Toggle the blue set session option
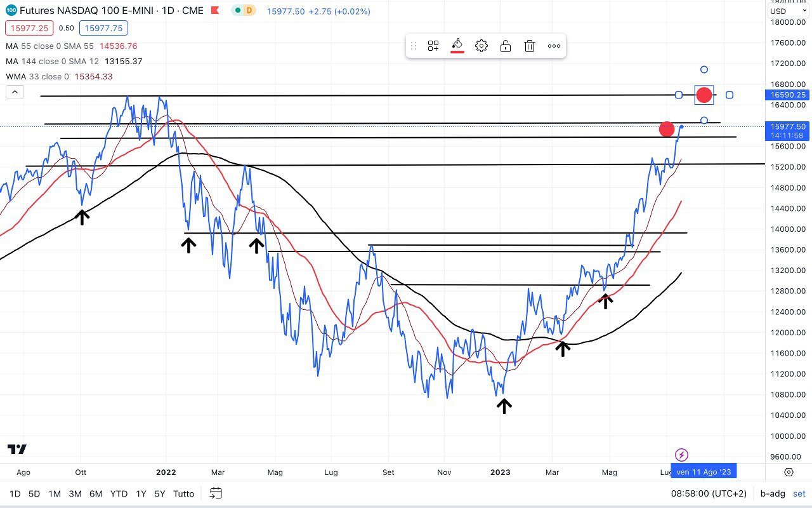 pyautogui.click(x=799, y=493)
